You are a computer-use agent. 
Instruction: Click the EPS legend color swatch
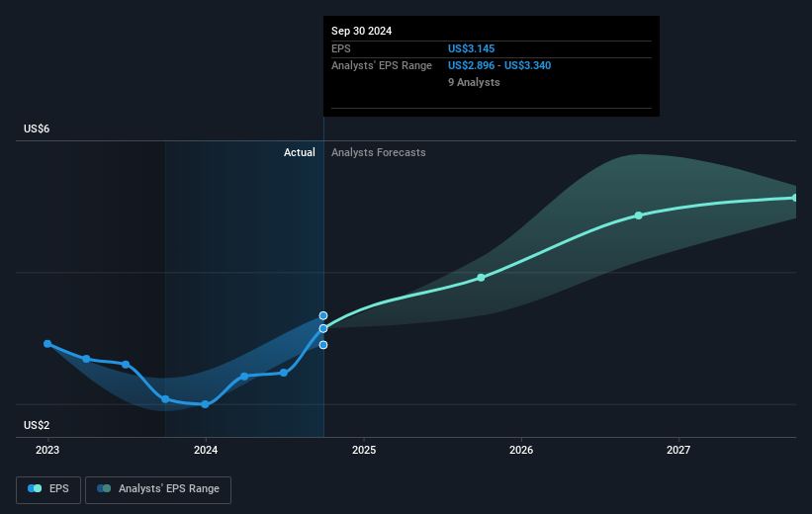35,488
